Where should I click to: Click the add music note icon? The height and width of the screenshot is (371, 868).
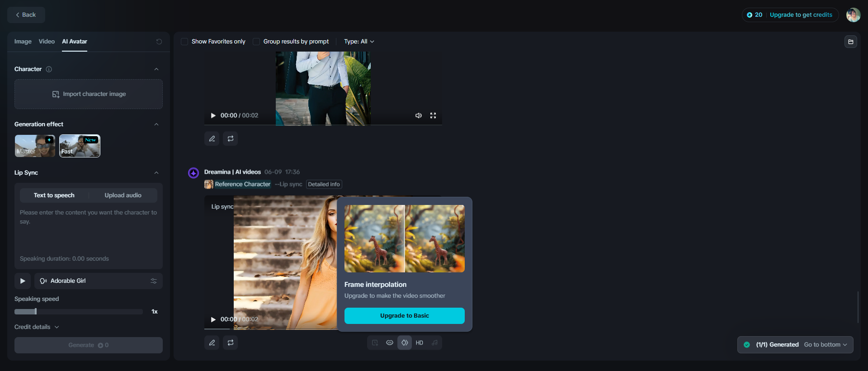(x=434, y=343)
